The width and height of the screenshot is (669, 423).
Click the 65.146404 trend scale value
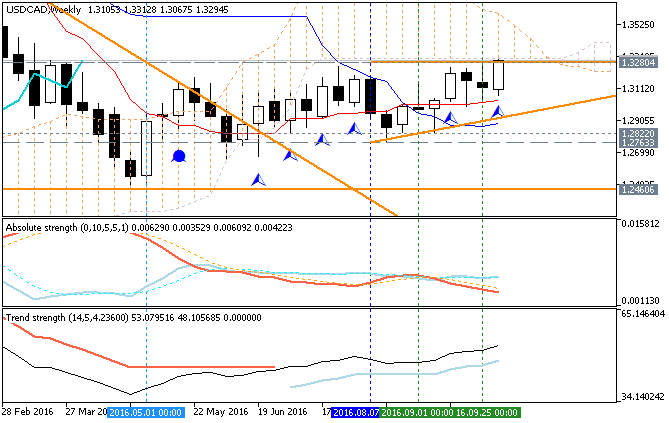[643, 314]
